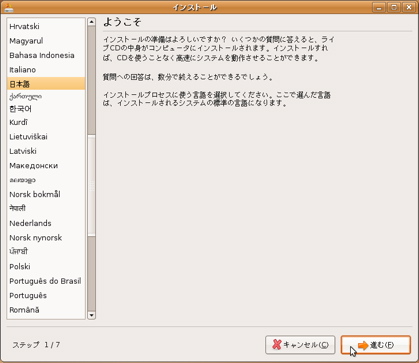Select Română language

pyautogui.click(x=46, y=310)
